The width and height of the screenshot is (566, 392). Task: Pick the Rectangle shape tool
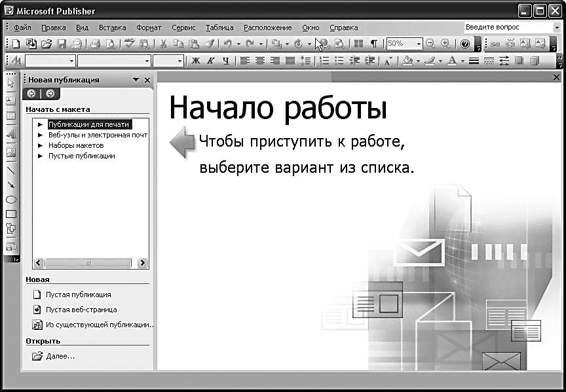click(10, 214)
